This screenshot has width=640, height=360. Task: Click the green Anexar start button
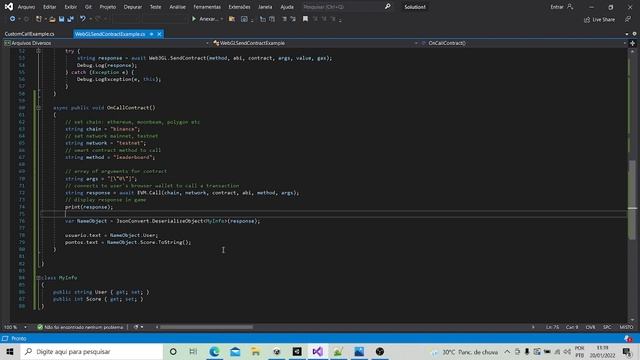(205, 19)
